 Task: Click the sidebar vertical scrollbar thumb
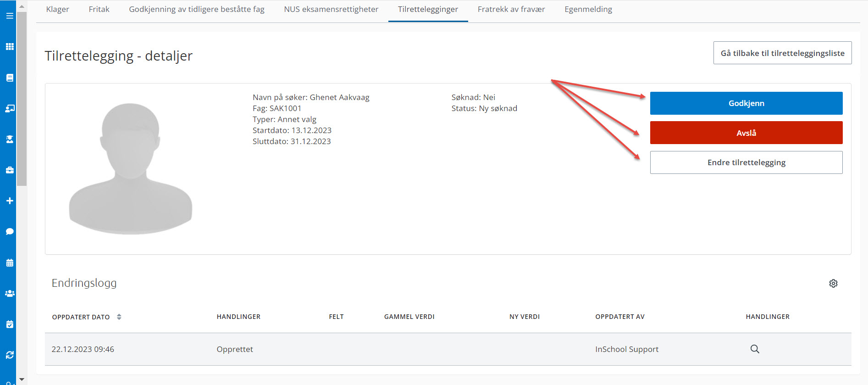(x=22, y=99)
